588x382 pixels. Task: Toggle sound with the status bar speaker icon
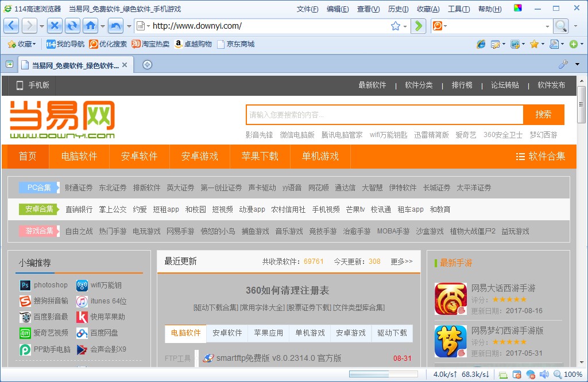(543, 375)
